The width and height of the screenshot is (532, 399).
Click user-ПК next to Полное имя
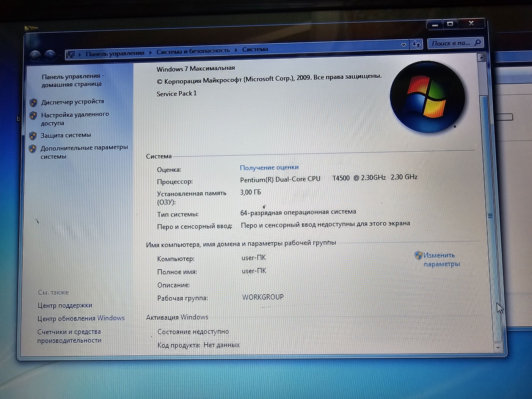pos(254,271)
